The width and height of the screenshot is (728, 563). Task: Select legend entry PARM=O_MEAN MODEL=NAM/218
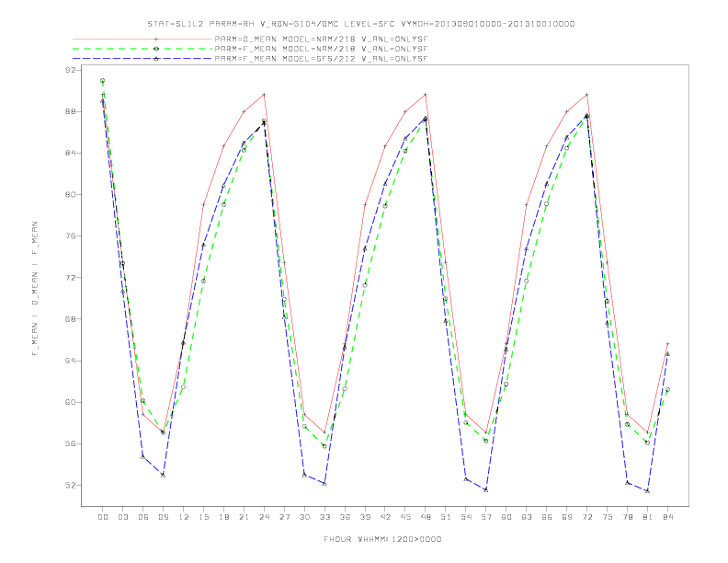pos(321,39)
